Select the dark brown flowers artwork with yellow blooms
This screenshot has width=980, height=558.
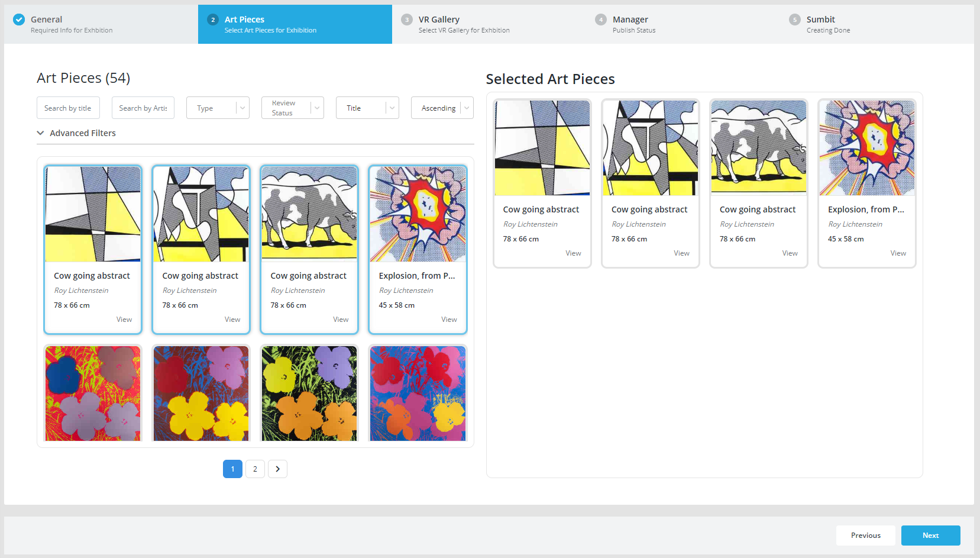[x=201, y=393]
